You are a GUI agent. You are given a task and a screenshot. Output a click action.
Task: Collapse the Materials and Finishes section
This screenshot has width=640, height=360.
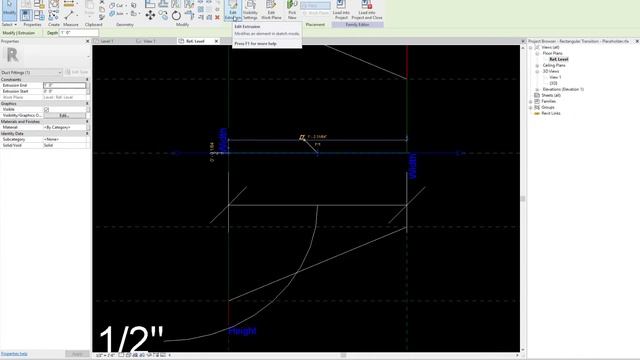87,122
